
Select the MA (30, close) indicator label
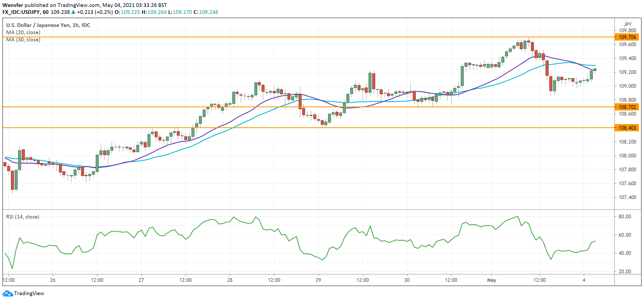coord(23,39)
